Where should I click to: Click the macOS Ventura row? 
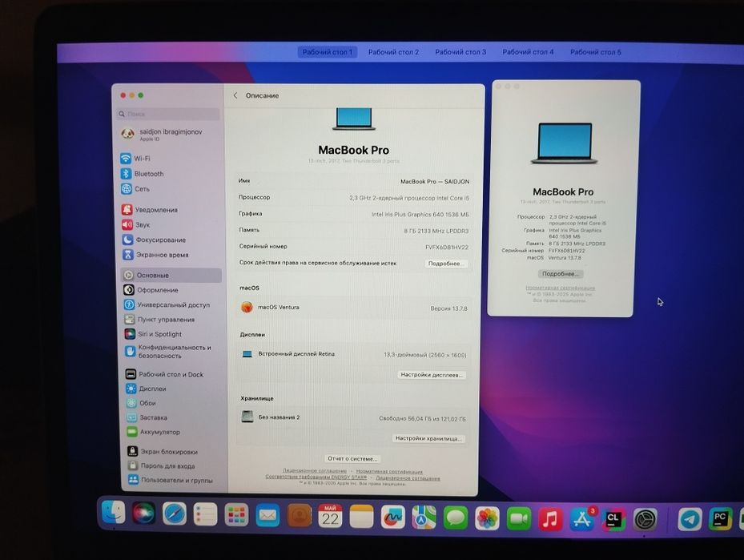353,308
